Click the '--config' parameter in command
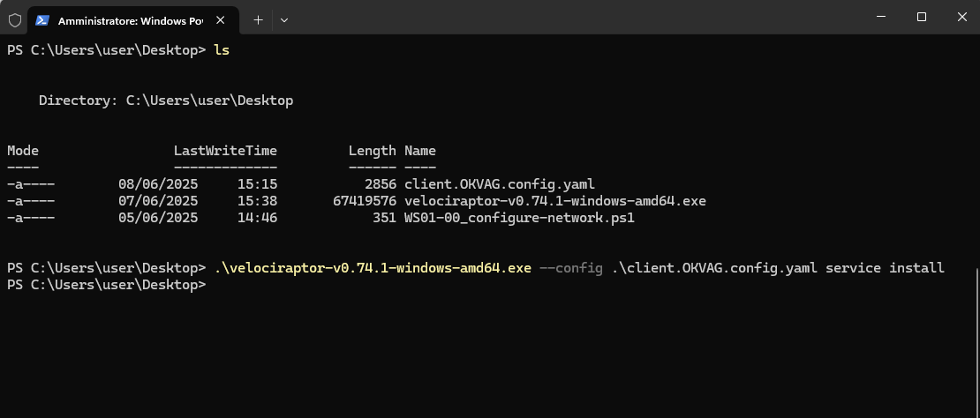 pos(570,268)
